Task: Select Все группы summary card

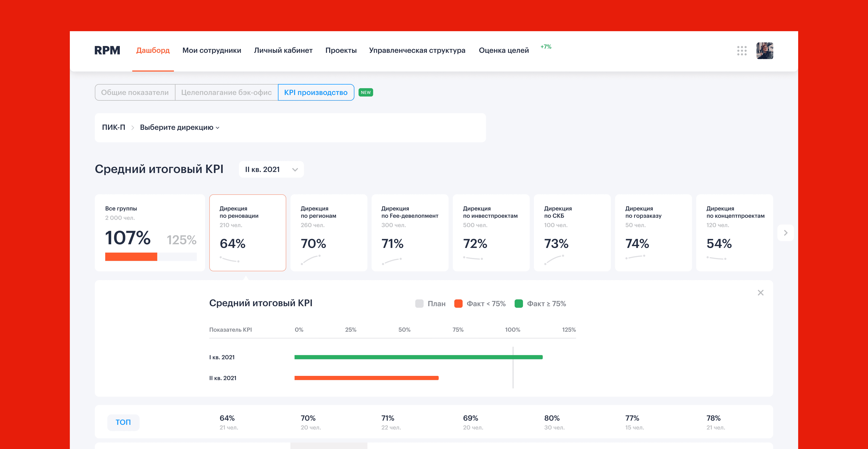Action: click(x=150, y=233)
